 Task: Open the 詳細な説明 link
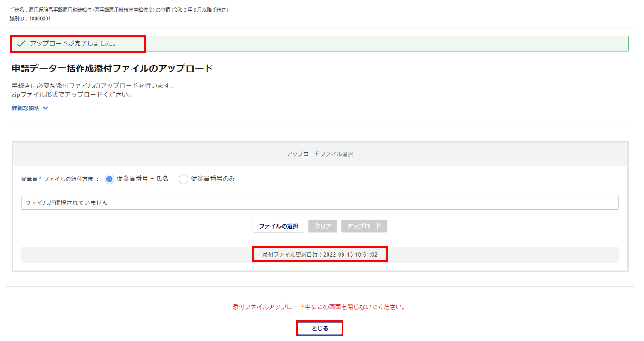(26, 108)
